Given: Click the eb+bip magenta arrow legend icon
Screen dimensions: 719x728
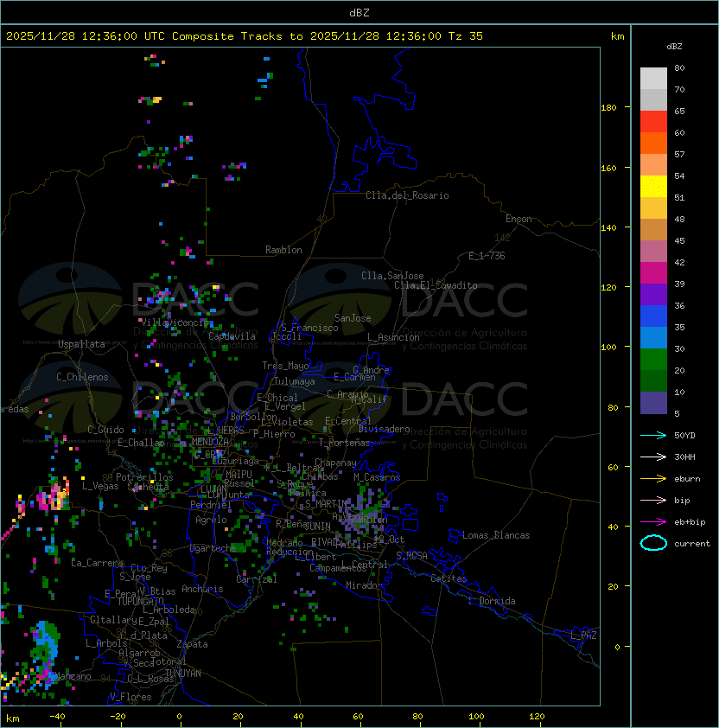Looking at the screenshot, I should click(653, 522).
